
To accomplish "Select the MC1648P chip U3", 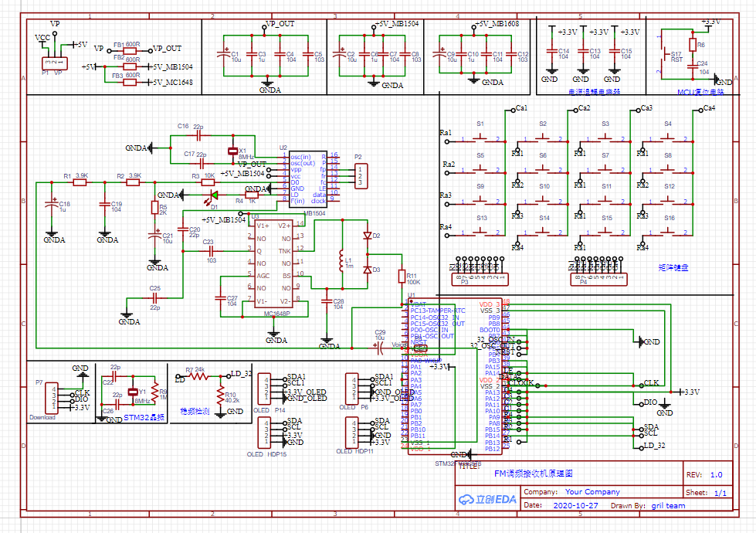I will click(x=276, y=263).
